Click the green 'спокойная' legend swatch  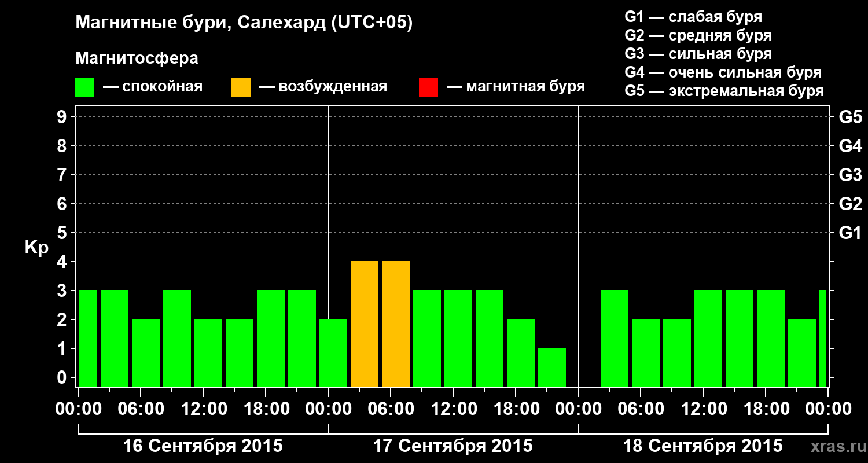tap(84, 87)
